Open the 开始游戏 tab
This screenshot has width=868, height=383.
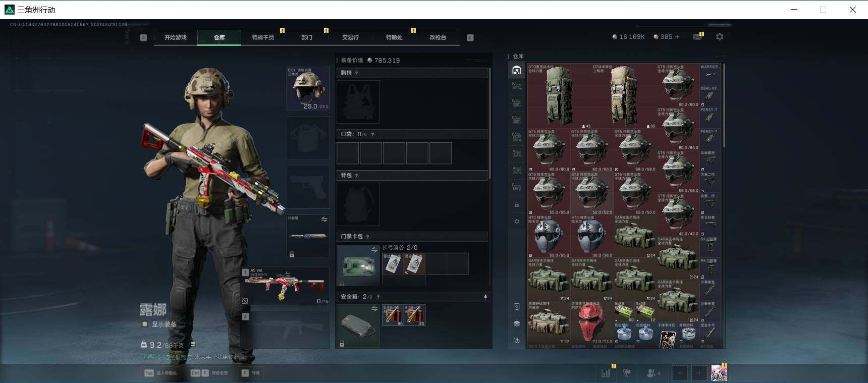(x=175, y=37)
